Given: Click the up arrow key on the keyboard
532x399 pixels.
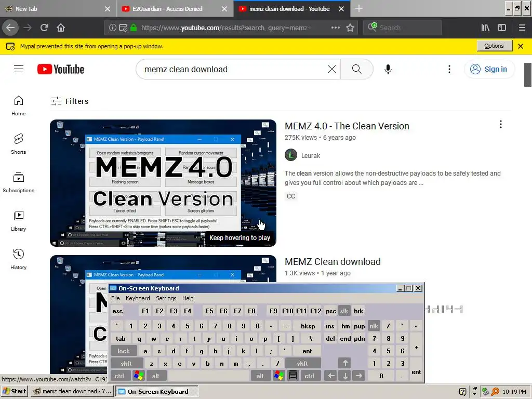Looking at the screenshot, I should coord(345,363).
